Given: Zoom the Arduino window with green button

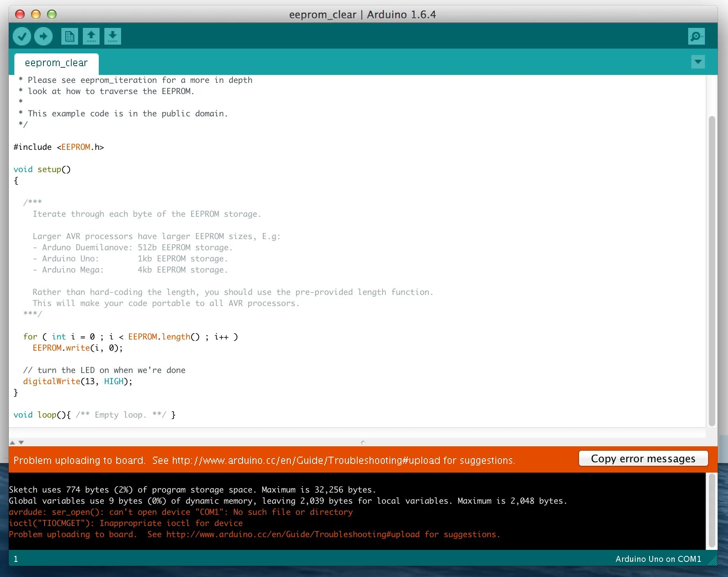Looking at the screenshot, I should click(52, 15).
